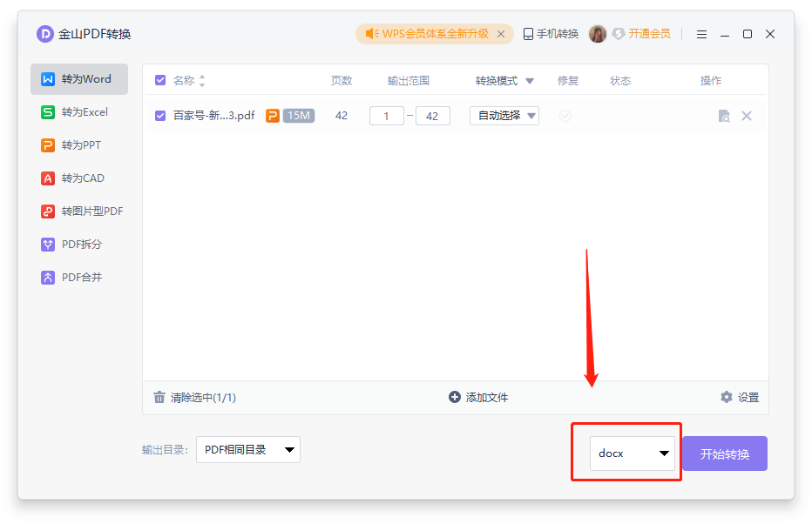Click the 输出范围 column header
812x524 pixels.
click(x=409, y=81)
